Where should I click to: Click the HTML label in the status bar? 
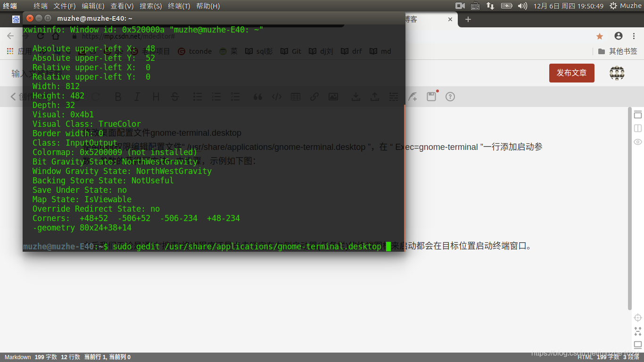click(x=585, y=357)
